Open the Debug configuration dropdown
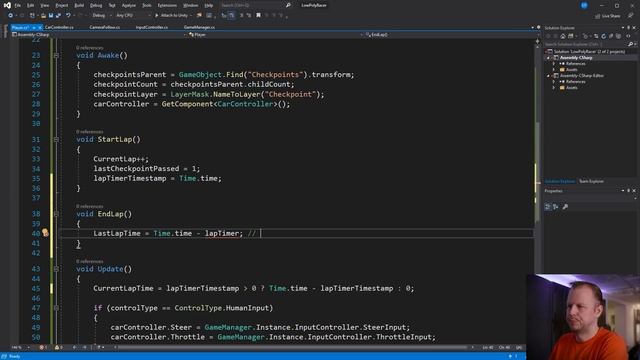 101,16
